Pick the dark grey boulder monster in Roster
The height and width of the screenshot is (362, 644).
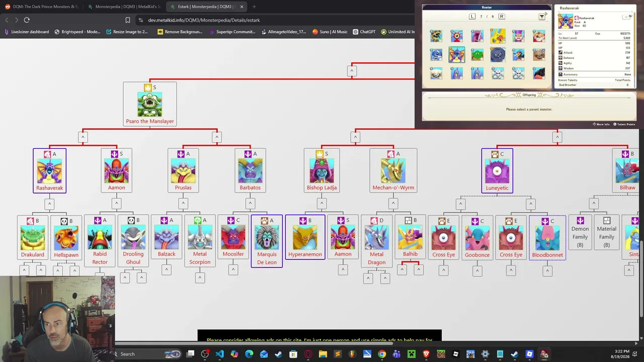(x=498, y=54)
